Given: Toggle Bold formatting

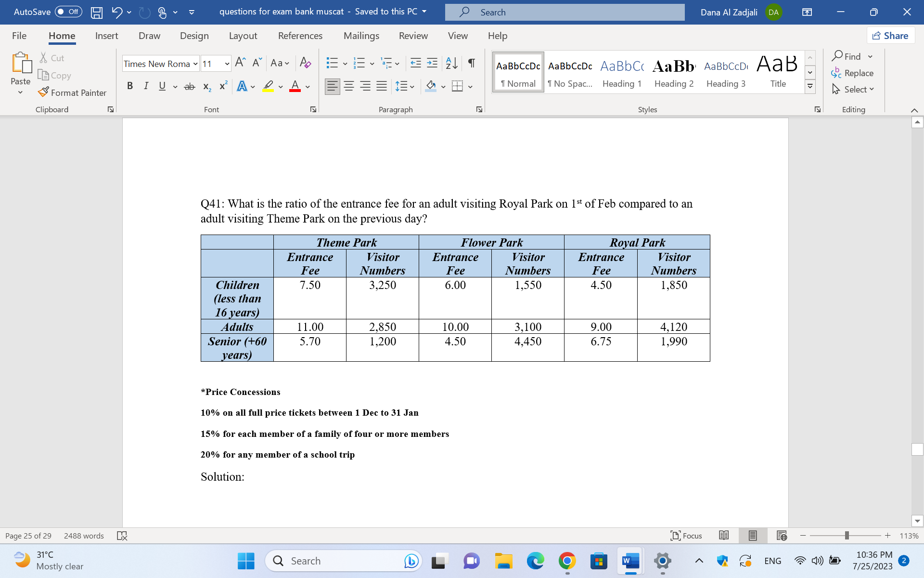Looking at the screenshot, I should (x=130, y=86).
